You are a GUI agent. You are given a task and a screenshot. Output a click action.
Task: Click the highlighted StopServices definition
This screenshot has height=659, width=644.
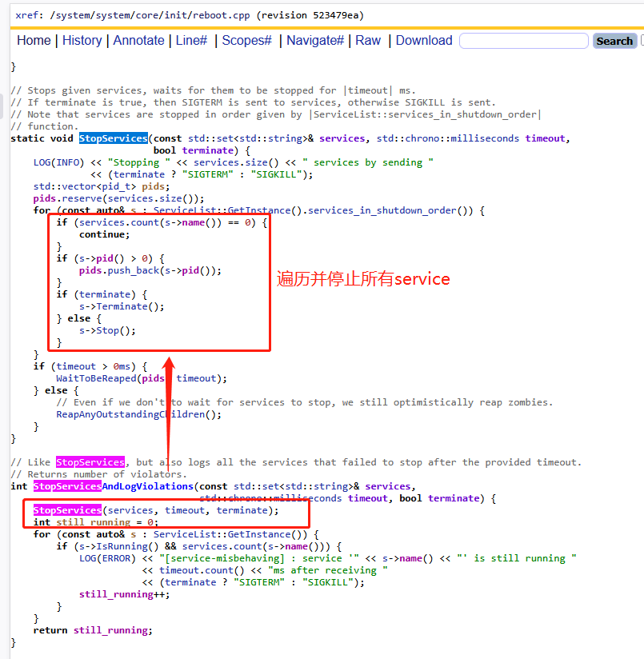(x=113, y=138)
